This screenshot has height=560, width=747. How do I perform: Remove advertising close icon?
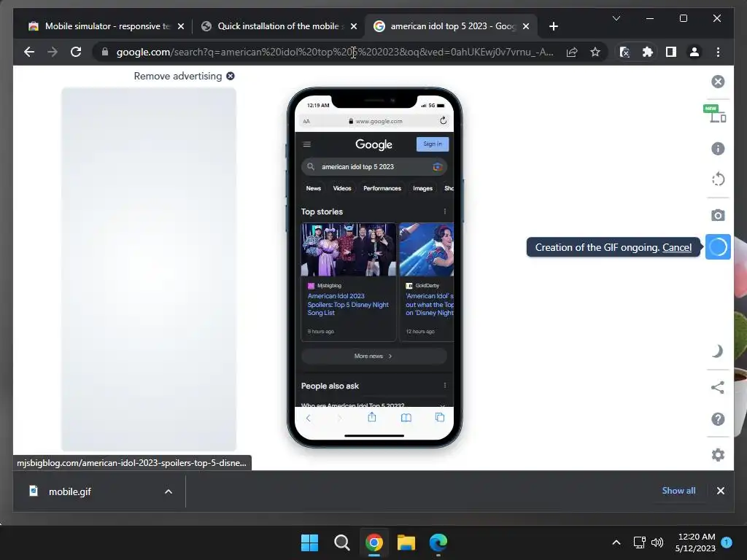pyautogui.click(x=230, y=76)
